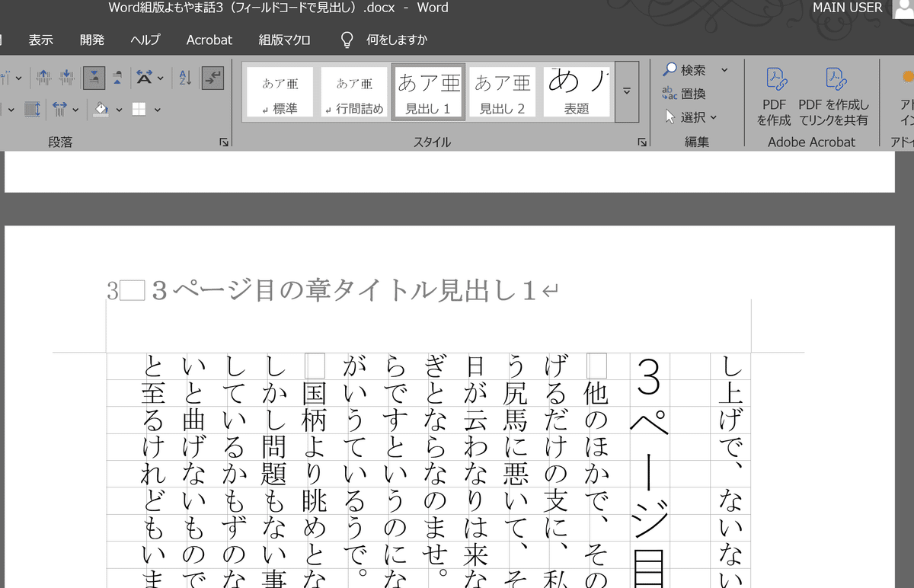Click the user account avatar icon
Viewport: 914px width, 588px height.
903,8
